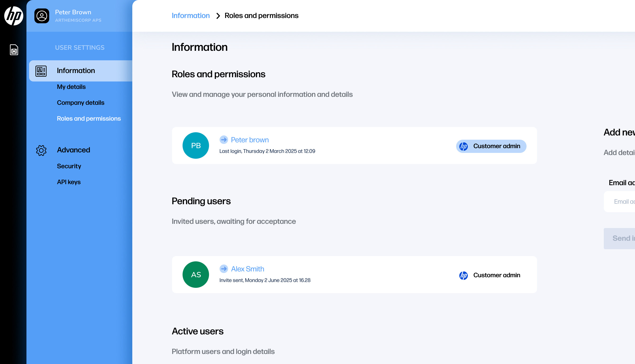This screenshot has height=364, width=635.
Task: Click the Information breadcrumb link
Action: click(190, 16)
